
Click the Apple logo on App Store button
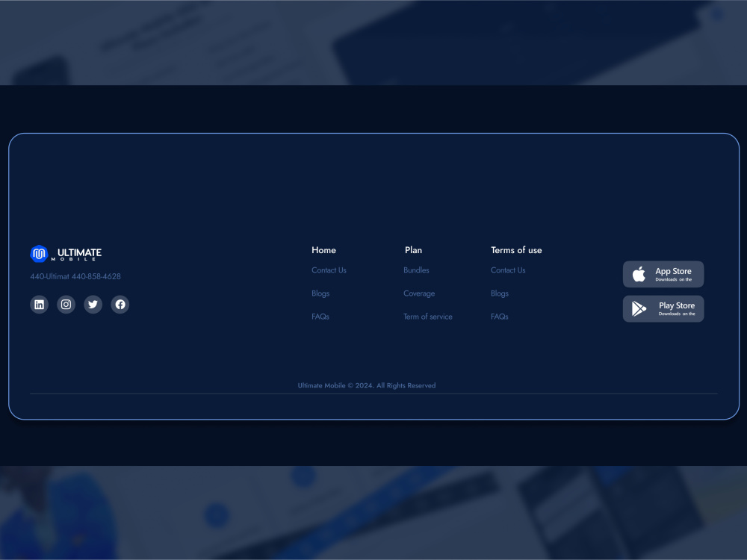tap(639, 274)
